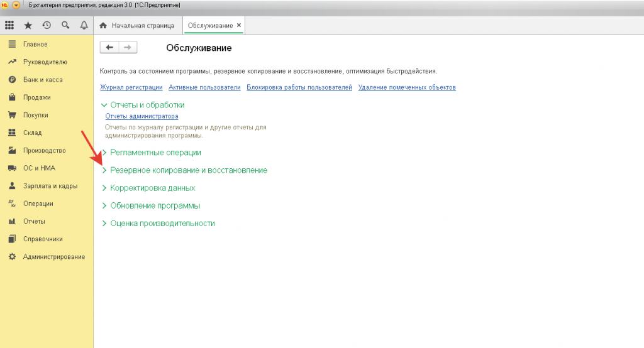Click the Удаление помеченных объектов link
644x348 pixels.
point(407,87)
